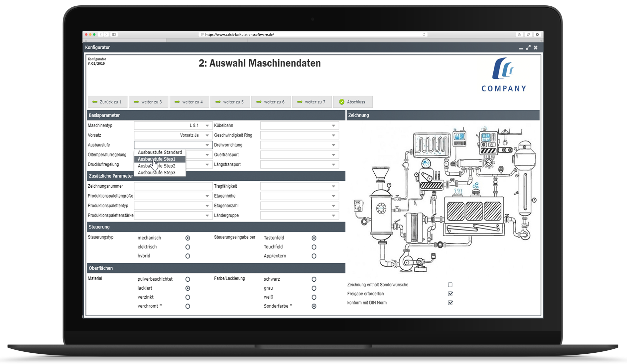Go to step weiter zu 5

230,102
